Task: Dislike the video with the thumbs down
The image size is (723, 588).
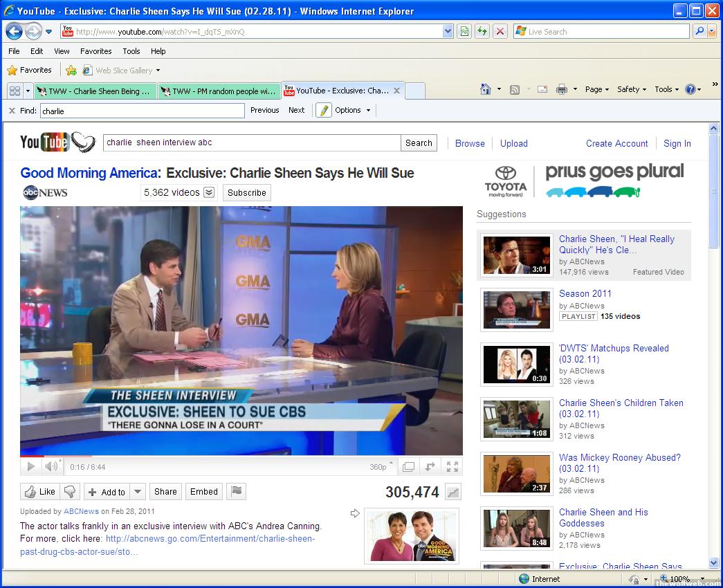Action: tap(70, 492)
